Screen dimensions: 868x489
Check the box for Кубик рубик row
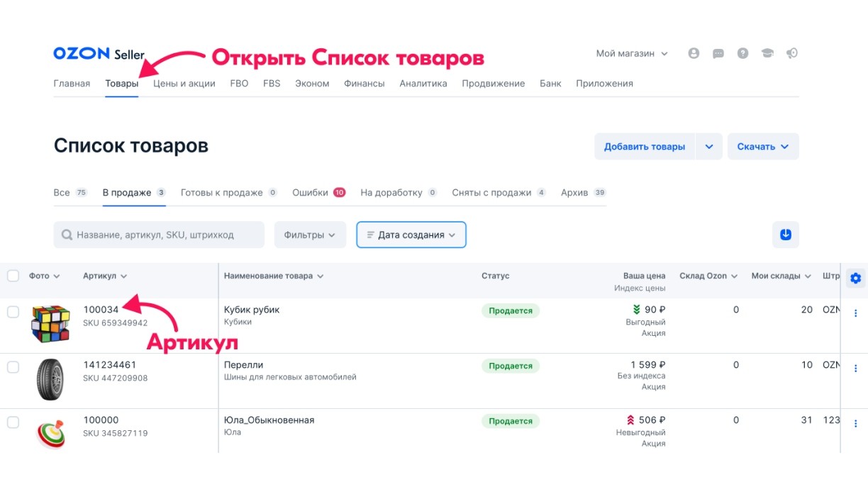[x=13, y=312]
